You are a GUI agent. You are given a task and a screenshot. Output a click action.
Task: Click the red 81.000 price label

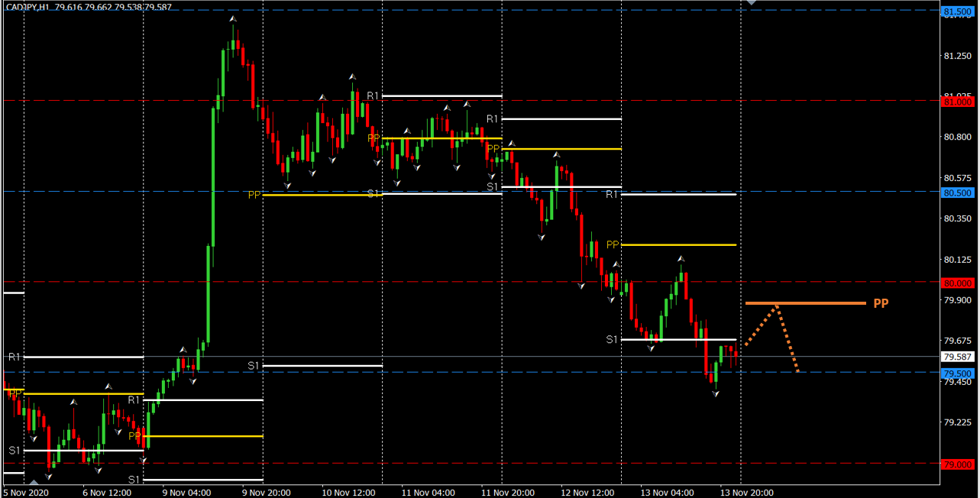pyautogui.click(x=958, y=101)
